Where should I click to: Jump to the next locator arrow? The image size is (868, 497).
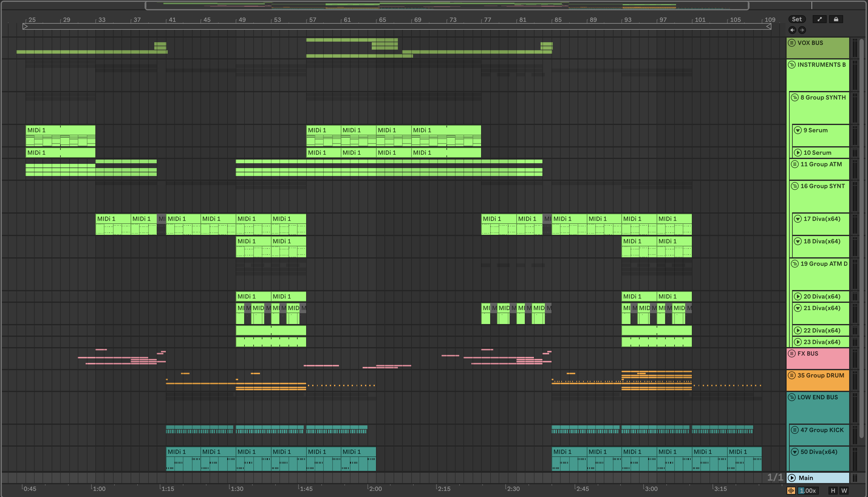pos(802,30)
